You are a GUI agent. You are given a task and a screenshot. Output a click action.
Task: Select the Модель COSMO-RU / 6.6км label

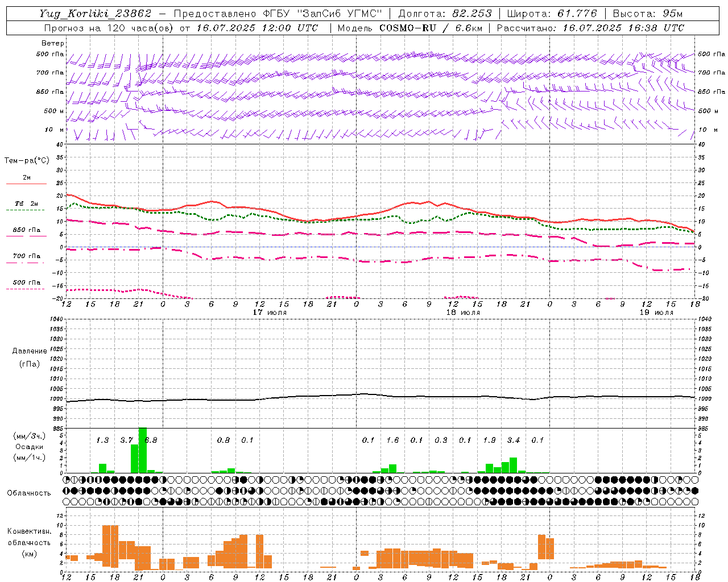tap(409, 28)
